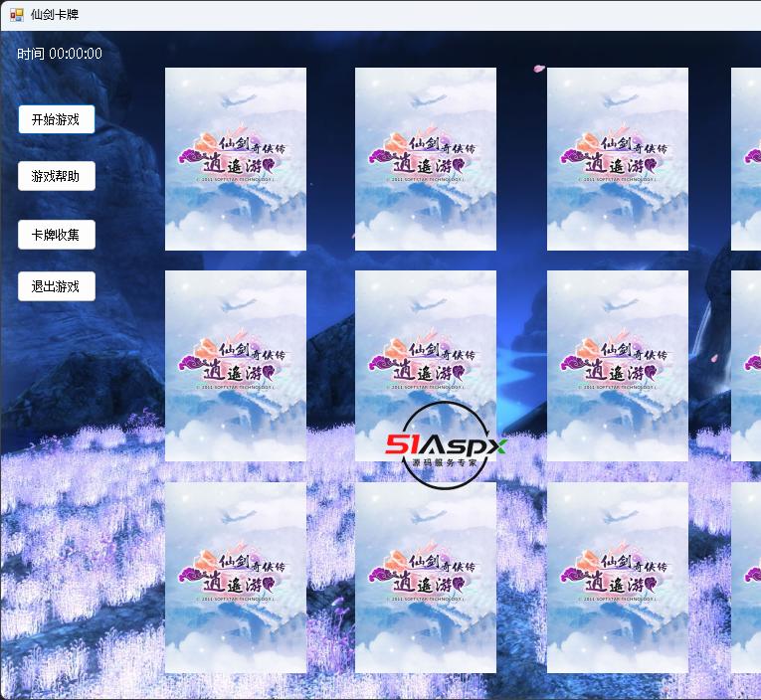Flip the third card in the top row
Viewport: 761px width, 700px height.
click(618, 159)
